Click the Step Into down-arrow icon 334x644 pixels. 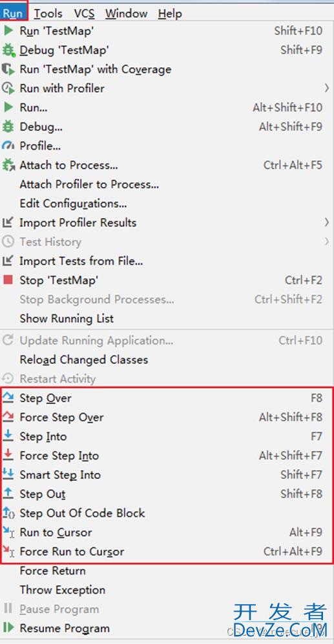point(8,436)
